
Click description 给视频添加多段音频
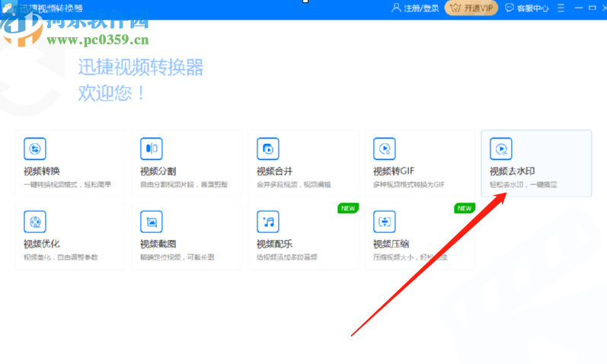(x=287, y=257)
